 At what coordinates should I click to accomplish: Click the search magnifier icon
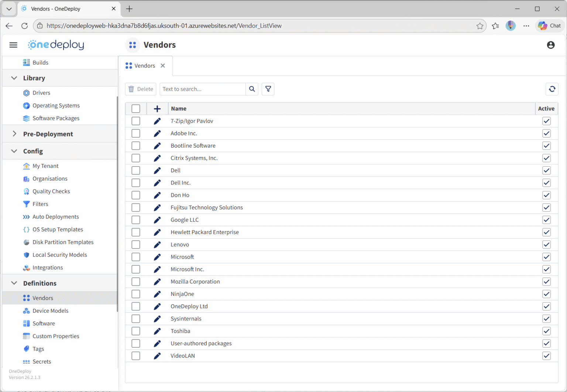coord(252,89)
